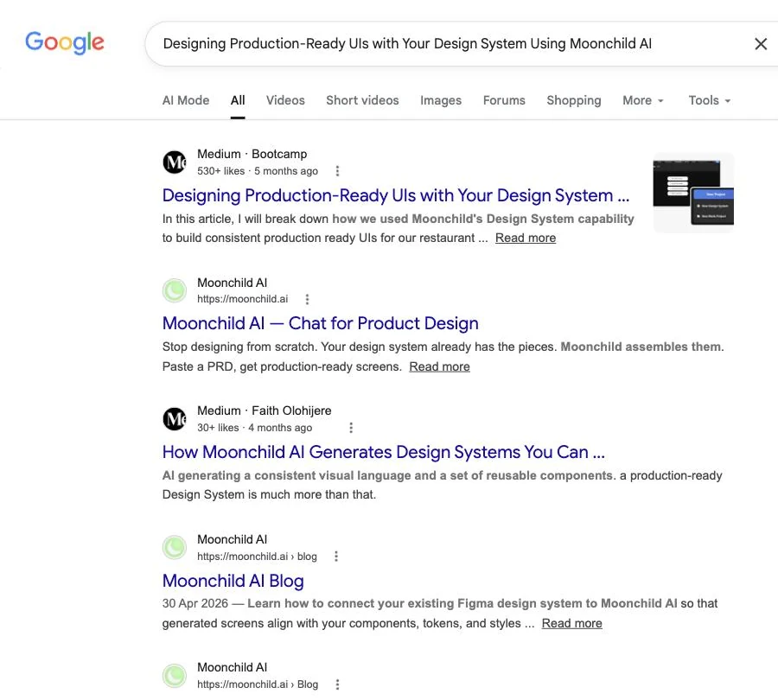This screenshot has width=778, height=700.
Task: Expand the More dropdown
Action: [x=642, y=100]
